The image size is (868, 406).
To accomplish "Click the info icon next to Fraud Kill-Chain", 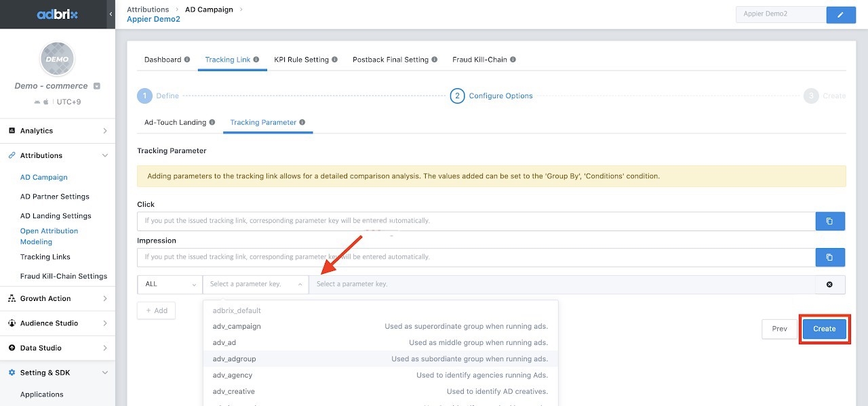I will (513, 60).
